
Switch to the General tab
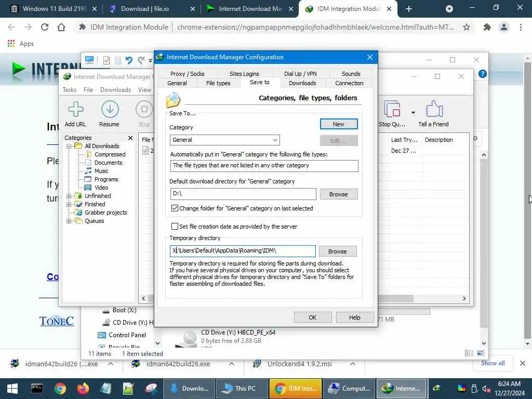(177, 83)
